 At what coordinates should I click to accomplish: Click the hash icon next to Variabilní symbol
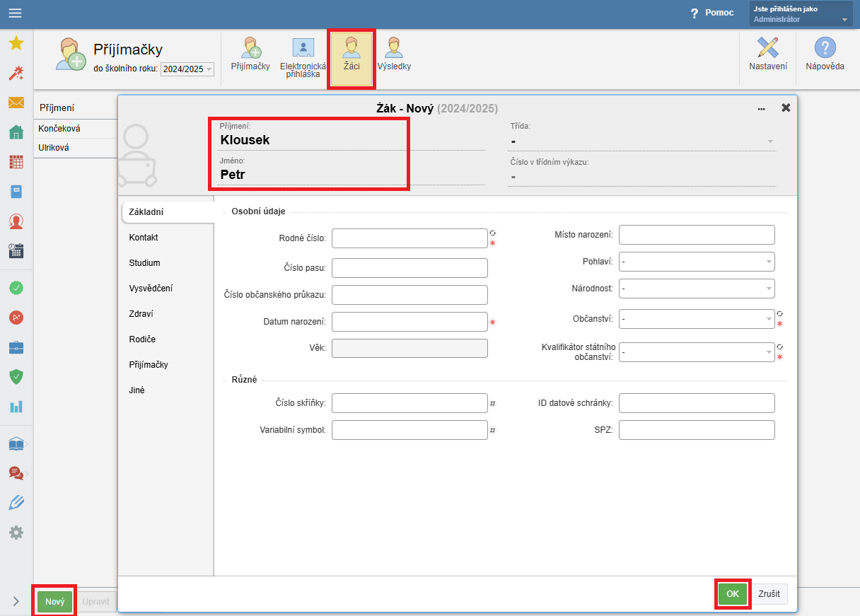click(492, 430)
